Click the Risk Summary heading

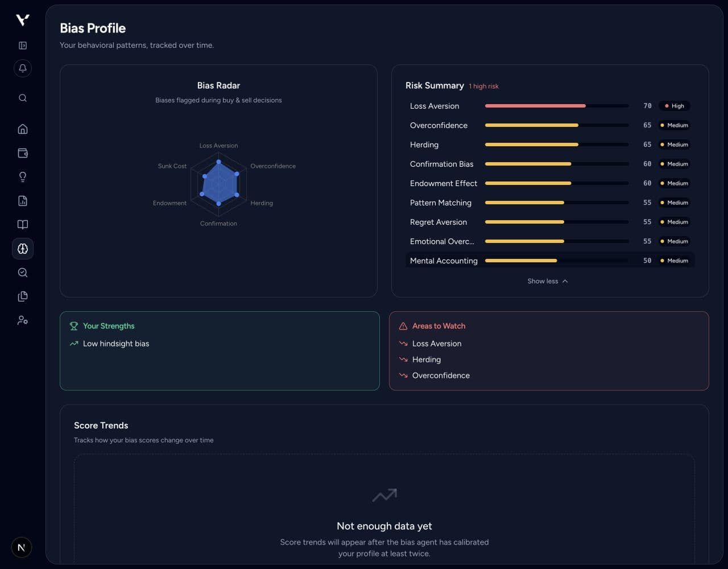tap(435, 85)
